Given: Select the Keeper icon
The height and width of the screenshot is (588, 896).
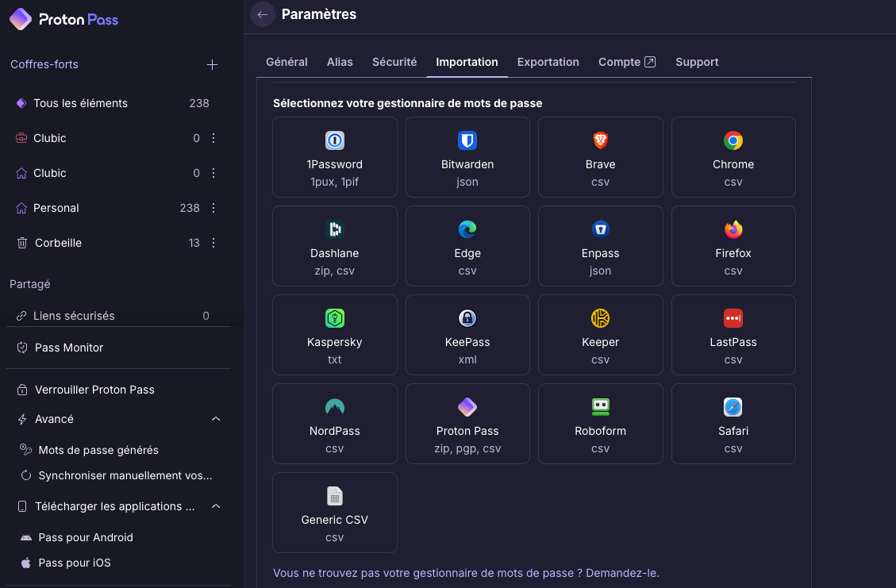Looking at the screenshot, I should pyautogui.click(x=601, y=318).
